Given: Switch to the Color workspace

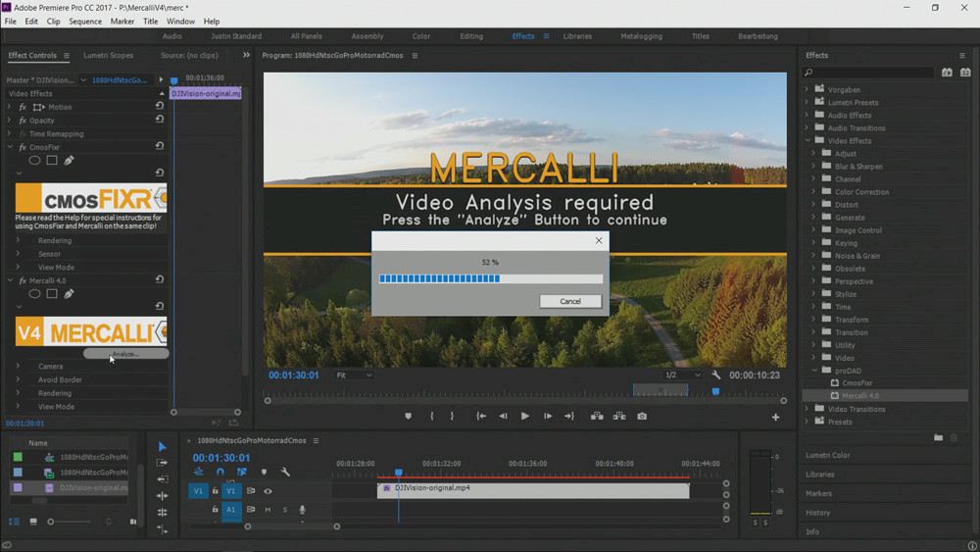Looking at the screenshot, I should click(421, 36).
